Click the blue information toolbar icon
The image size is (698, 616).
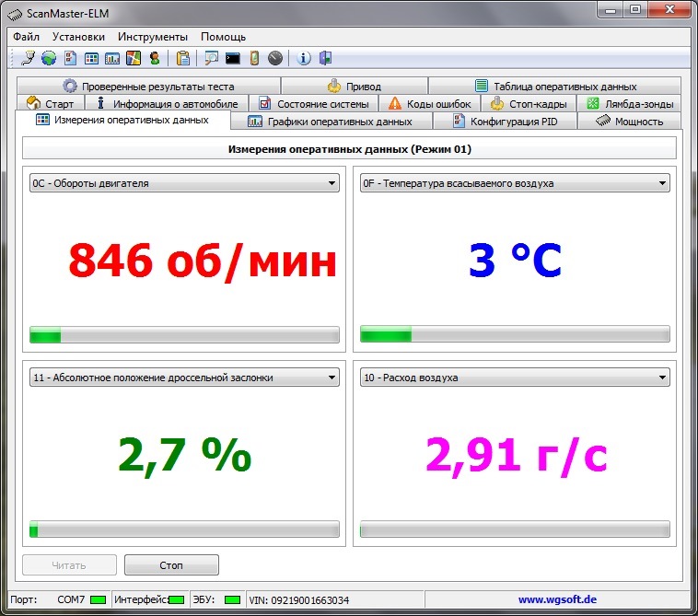coord(304,58)
